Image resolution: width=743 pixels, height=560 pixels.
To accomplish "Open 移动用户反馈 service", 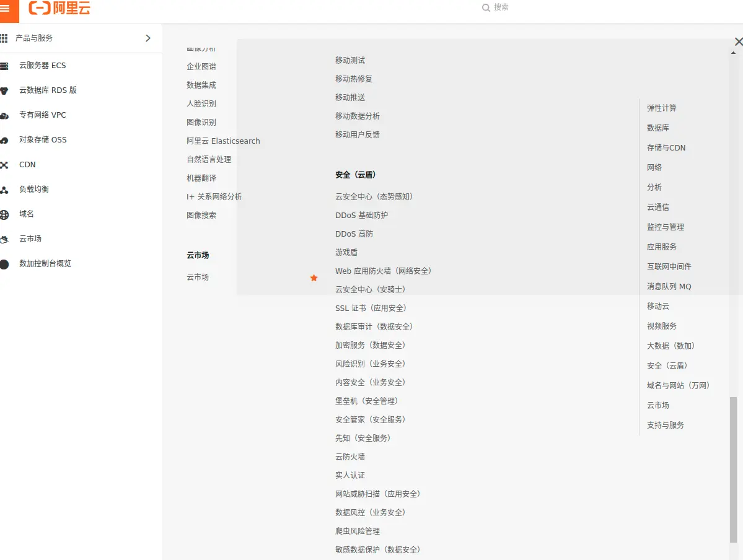I will coord(358,134).
